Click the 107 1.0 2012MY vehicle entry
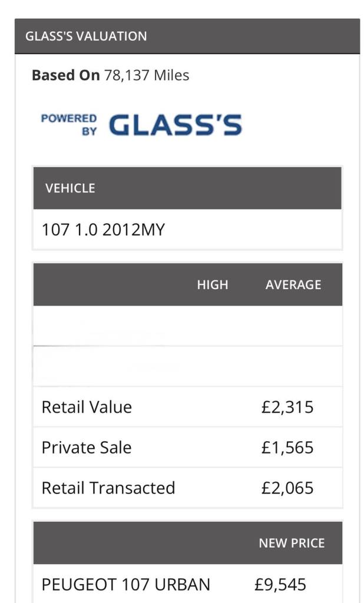The width and height of the screenshot is (364, 603). point(103,230)
